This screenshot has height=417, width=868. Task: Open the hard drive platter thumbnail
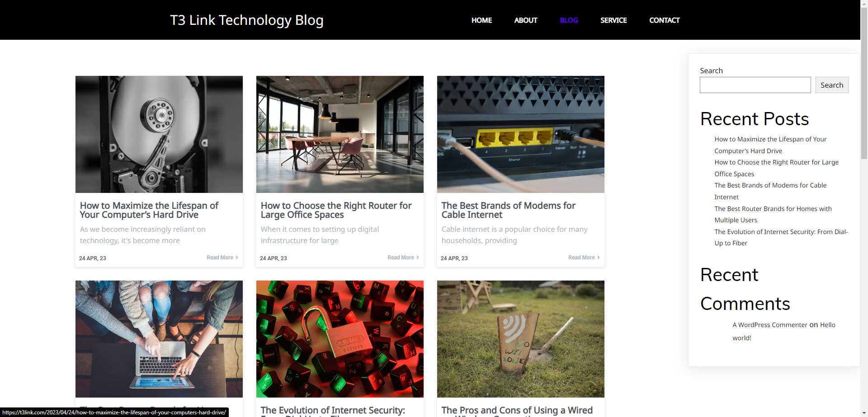click(159, 134)
